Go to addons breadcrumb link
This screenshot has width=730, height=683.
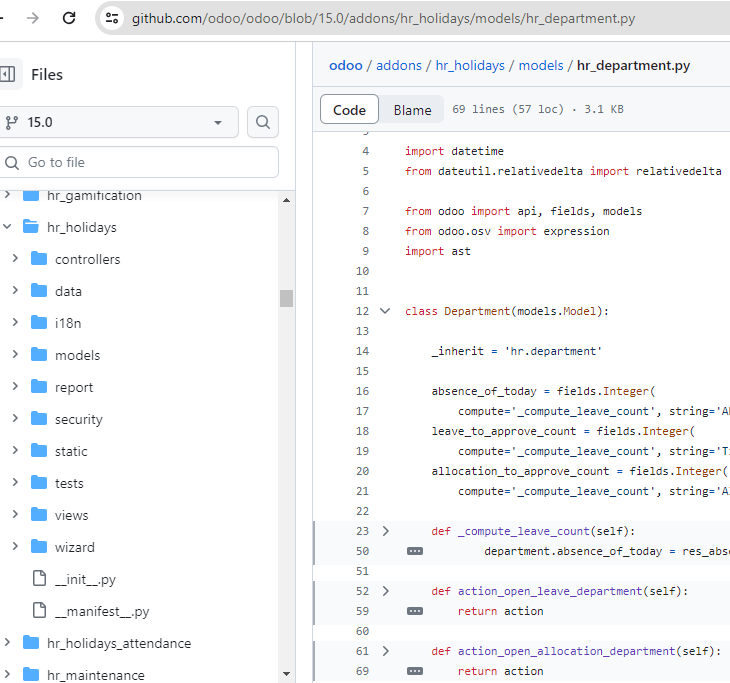click(x=399, y=66)
